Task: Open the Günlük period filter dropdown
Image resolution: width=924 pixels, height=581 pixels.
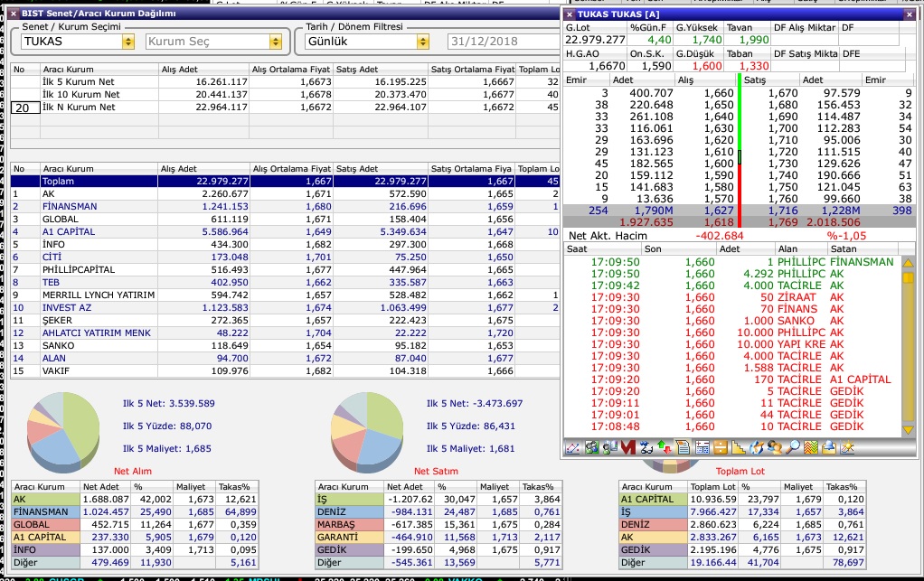Action: click(422, 42)
